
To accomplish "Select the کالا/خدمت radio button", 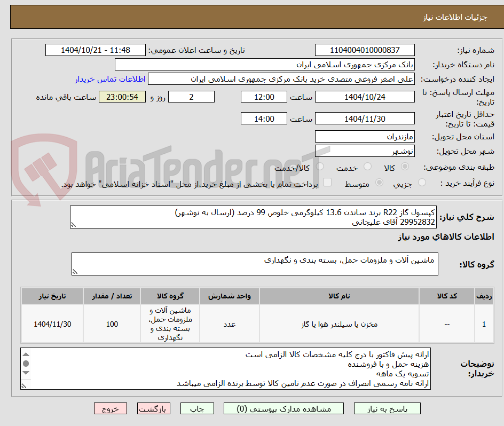I will pyautogui.click(x=320, y=167).
